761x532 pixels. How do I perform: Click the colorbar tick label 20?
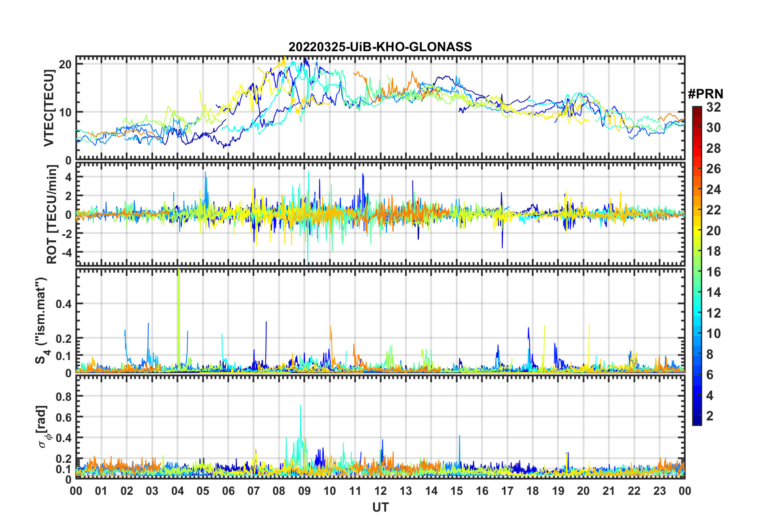713,231
